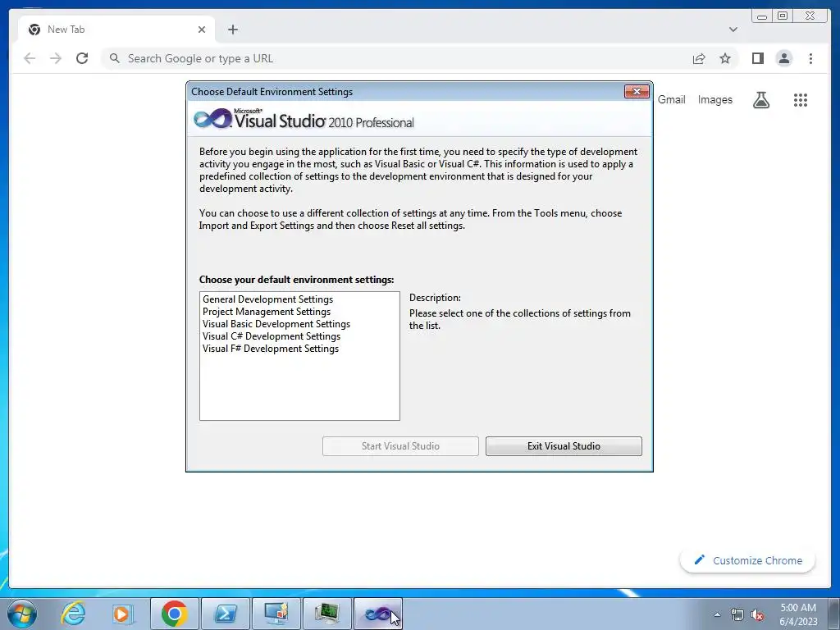Open the share this page icon in Chrome
This screenshot has width=840, height=630.
pyautogui.click(x=699, y=58)
